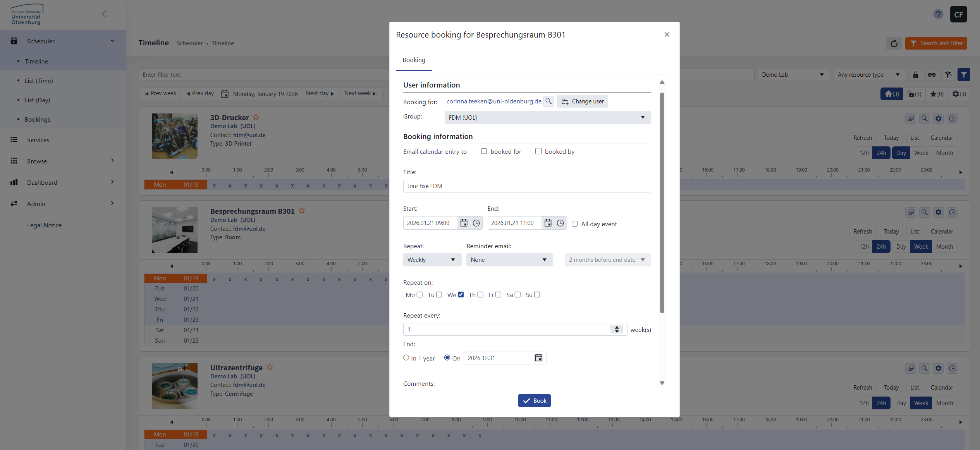Click the refresh icon beside Search and Filter
This screenshot has height=450, width=980.
pos(894,43)
